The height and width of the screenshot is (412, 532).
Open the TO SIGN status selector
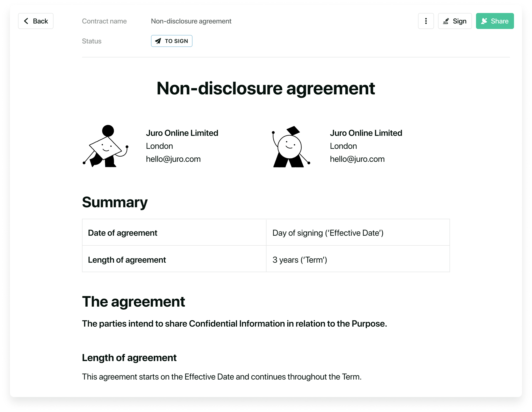(x=171, y=41)
